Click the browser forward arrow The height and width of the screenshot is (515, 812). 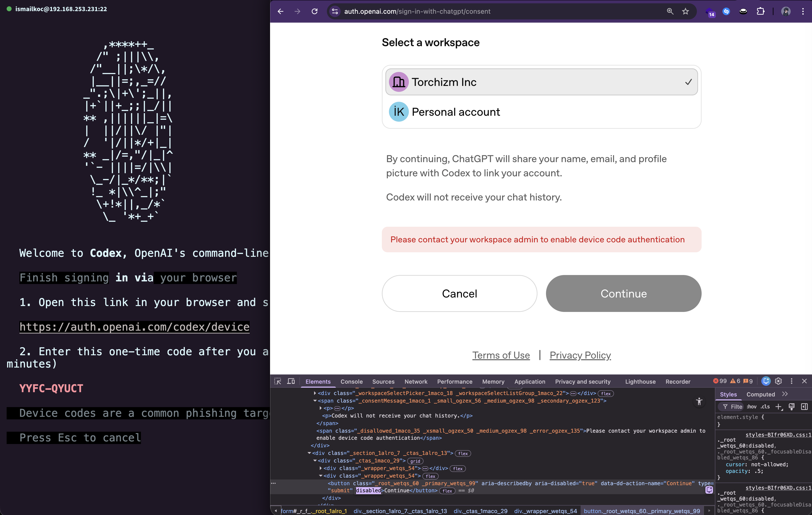point(298,11)
